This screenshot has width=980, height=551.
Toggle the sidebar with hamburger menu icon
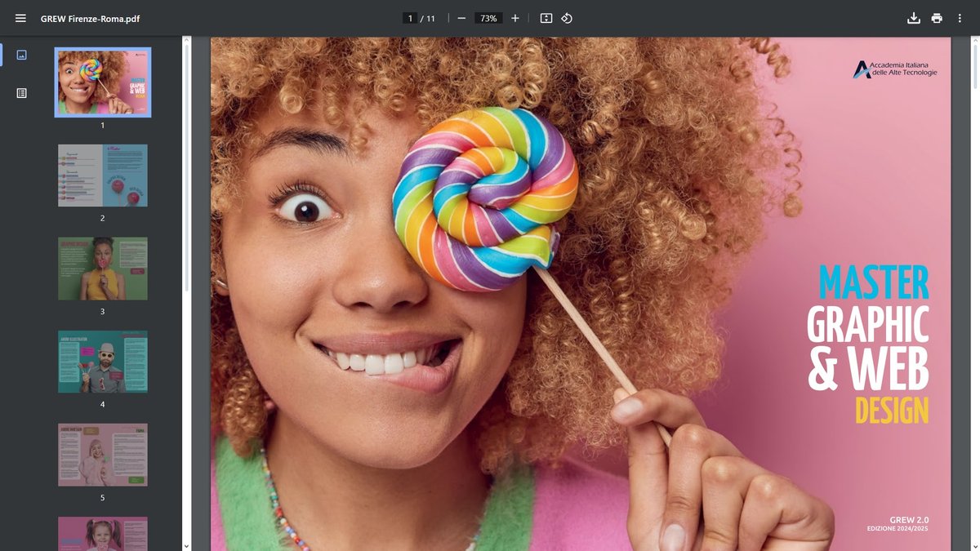pos(20,18)
